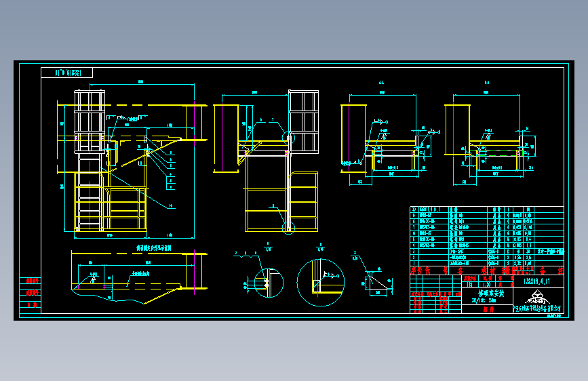Click the 1:30 scale value in title block

click(x=487, y=285)
